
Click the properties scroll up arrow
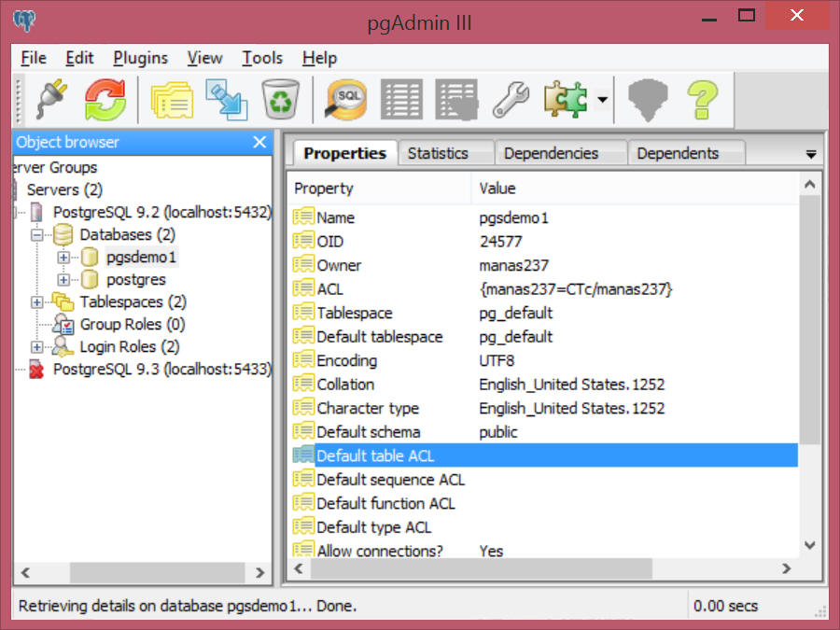click(810, 185)
